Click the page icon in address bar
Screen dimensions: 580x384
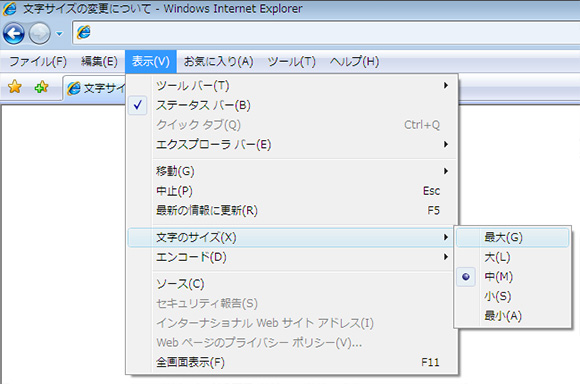click(x=84, y=33)
